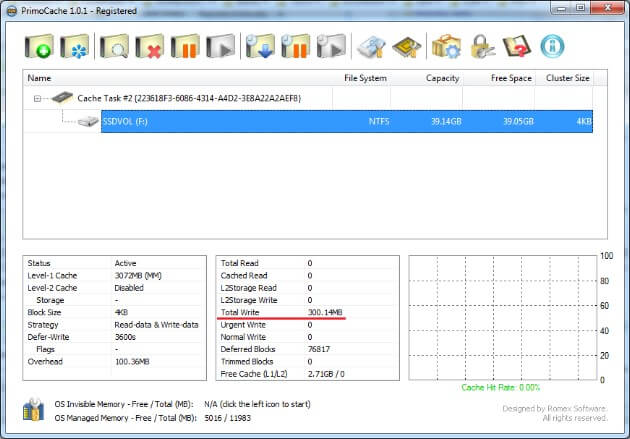The image size is (630, 439).
Task: Click the Resume Defer-Write icon with clock
Action: 331,47
